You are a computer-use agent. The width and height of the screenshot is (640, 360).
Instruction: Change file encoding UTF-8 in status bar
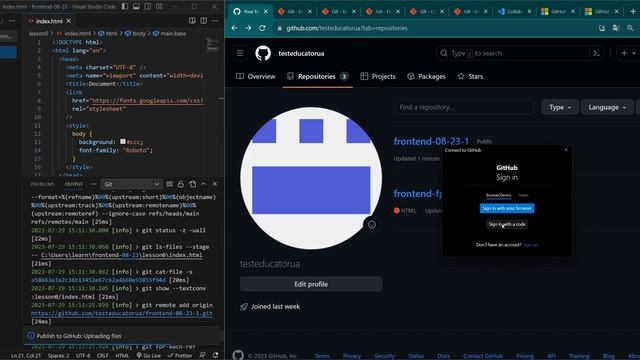[x=83, y=356]
